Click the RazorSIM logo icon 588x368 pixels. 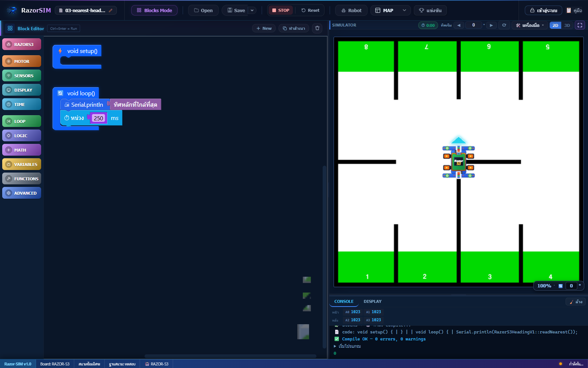[x=11, y=10]
